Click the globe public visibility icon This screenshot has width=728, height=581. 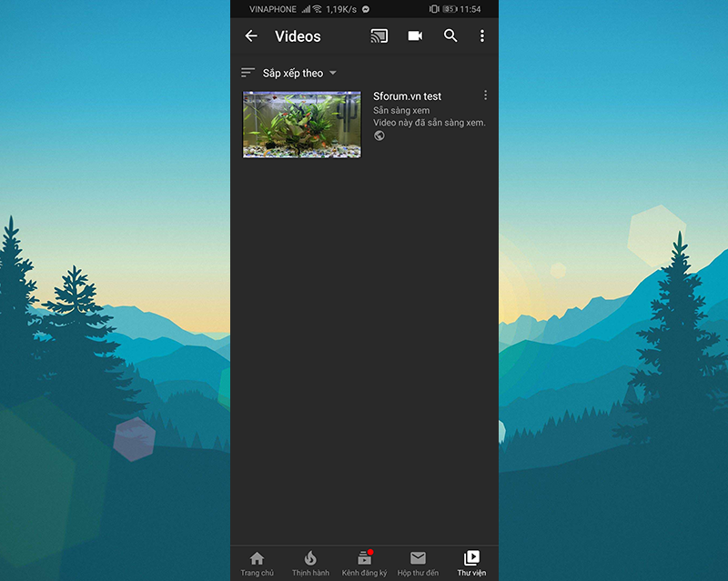coord(379,136)
